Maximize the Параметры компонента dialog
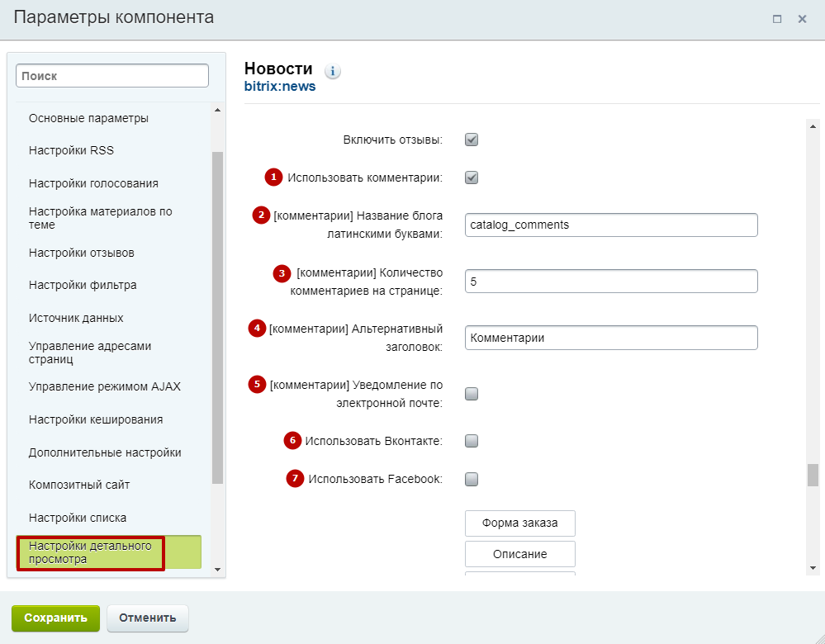Screen dimensions: 825x644 (x=776, y=19)
